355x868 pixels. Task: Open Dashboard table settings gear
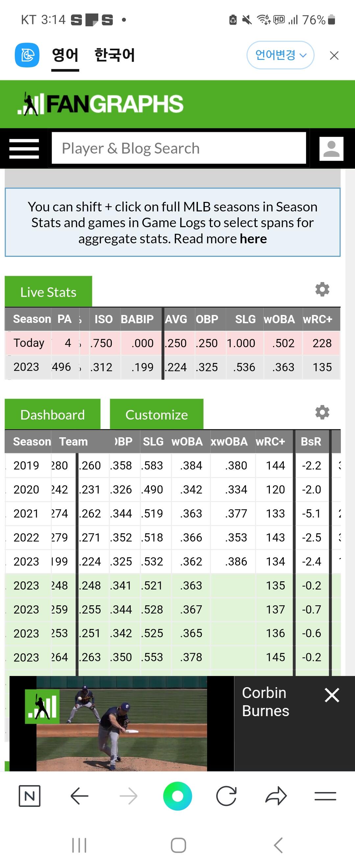point(322,412)
